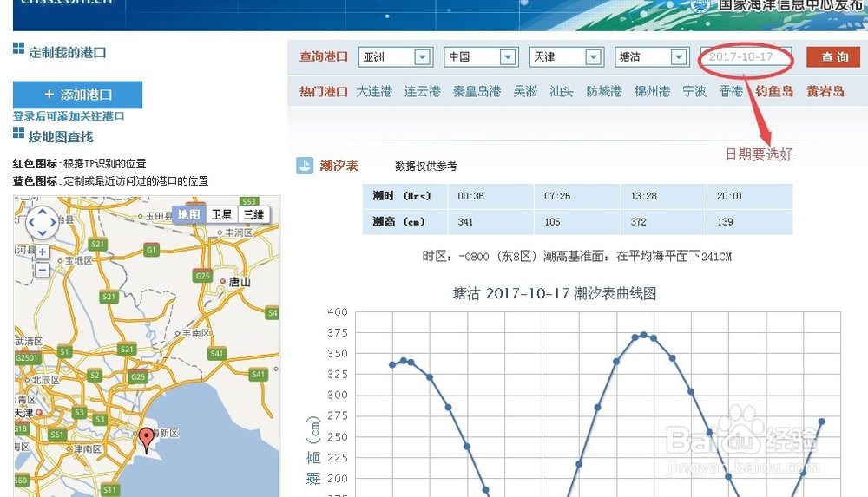Open the 塘沽 port dropdown
This screenshot has width=868, height=497.
(x=679, y=57)
